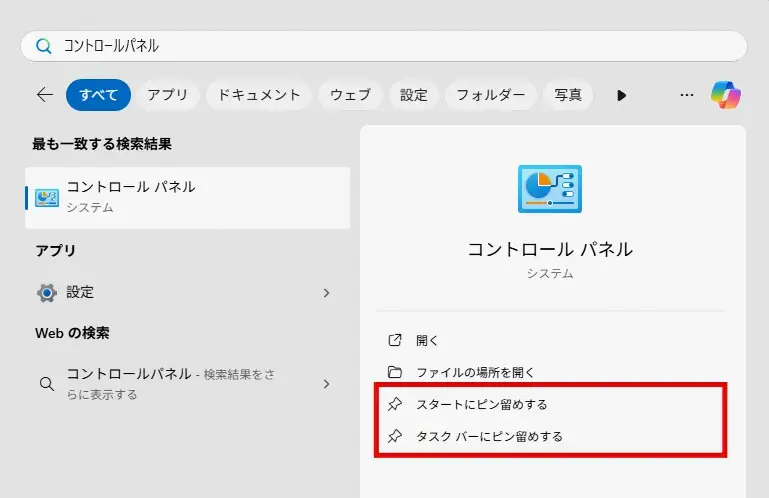Click the folder icon beside ファイルの場所を開く

[395, 372]
